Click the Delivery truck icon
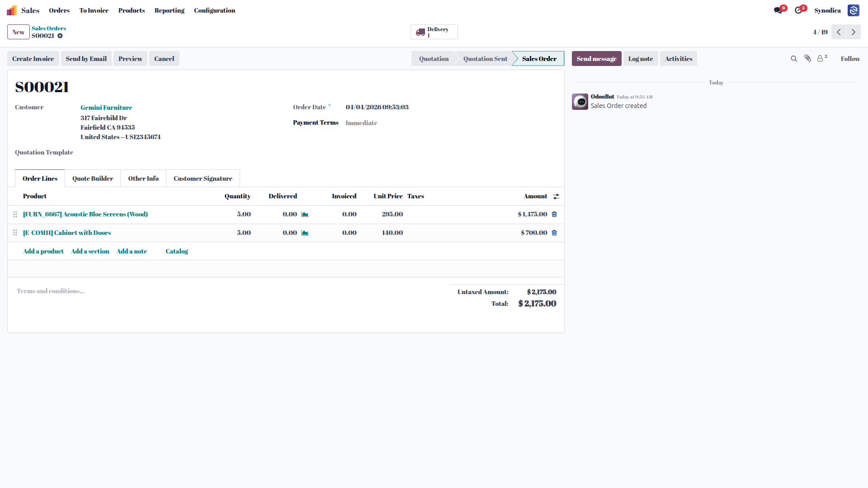 coord(420,32)
